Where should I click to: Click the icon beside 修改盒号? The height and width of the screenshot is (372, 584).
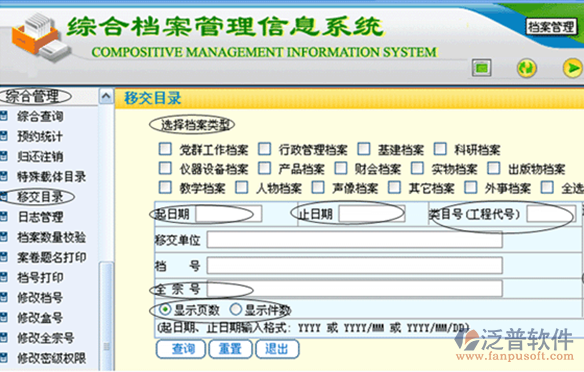pos(4,317)
